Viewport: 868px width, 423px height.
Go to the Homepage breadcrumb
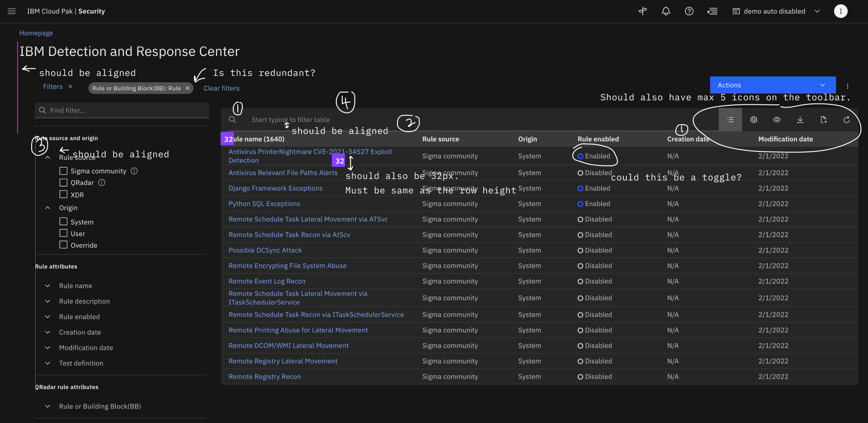(x=36, y=33)
